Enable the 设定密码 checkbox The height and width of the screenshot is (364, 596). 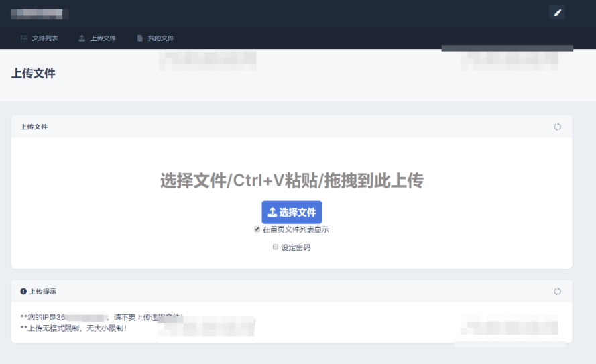click(276, 247)
